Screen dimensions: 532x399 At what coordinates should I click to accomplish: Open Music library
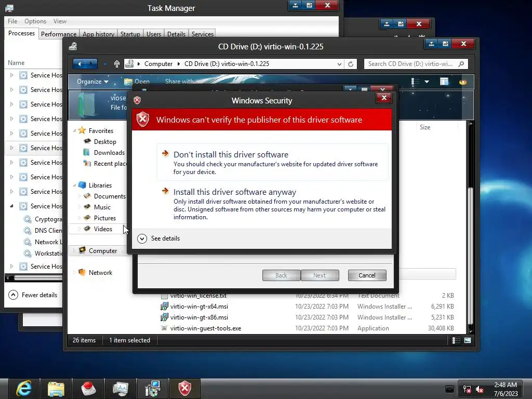[102, 207]
